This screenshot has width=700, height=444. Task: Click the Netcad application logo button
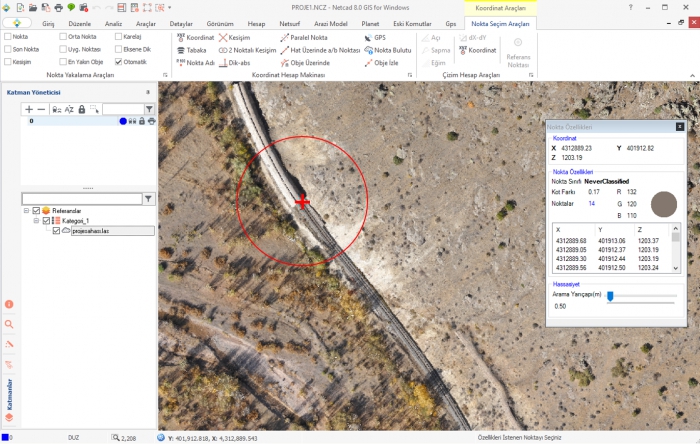tap(17, 23)
